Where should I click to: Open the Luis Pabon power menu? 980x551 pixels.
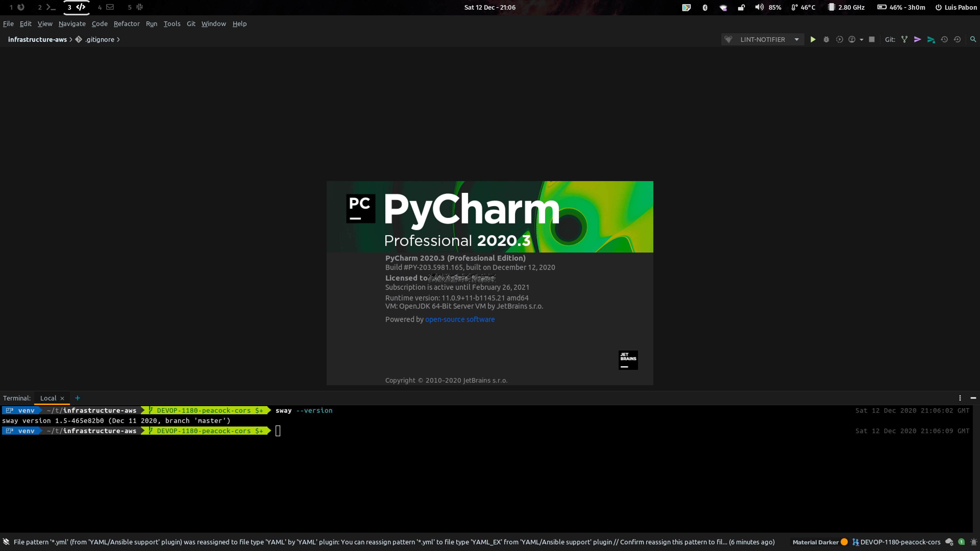click(956, 8)
